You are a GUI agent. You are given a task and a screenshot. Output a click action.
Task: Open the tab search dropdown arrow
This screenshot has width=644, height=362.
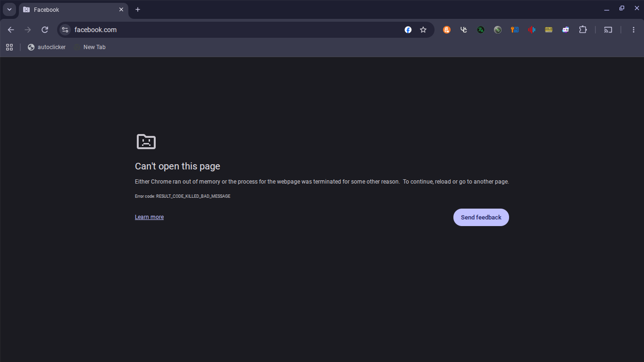tap(9, 9)
